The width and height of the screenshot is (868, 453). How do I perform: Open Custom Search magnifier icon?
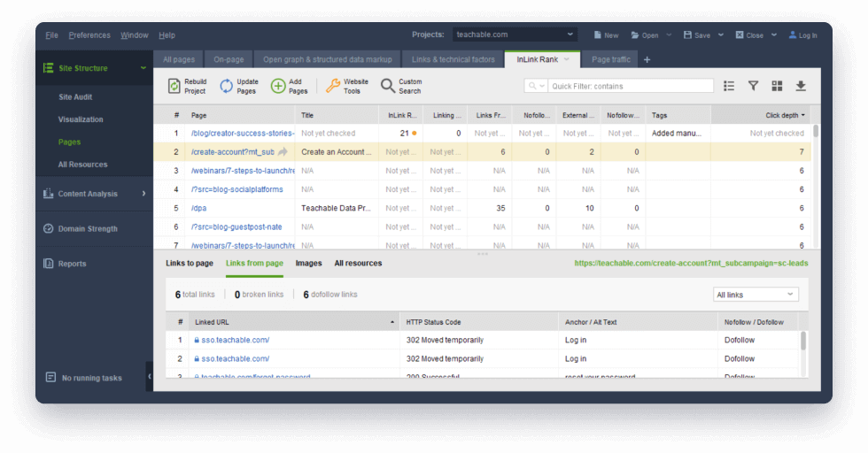click(388, 86)
